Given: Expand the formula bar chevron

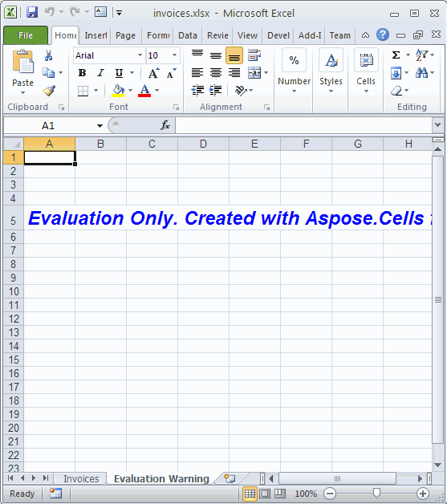Looking at the screenshot, I should click(437, 124).
